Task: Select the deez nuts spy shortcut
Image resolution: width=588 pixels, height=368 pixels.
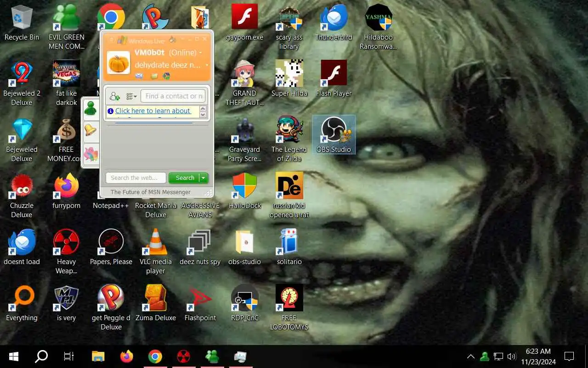Action: coord(200,247)
